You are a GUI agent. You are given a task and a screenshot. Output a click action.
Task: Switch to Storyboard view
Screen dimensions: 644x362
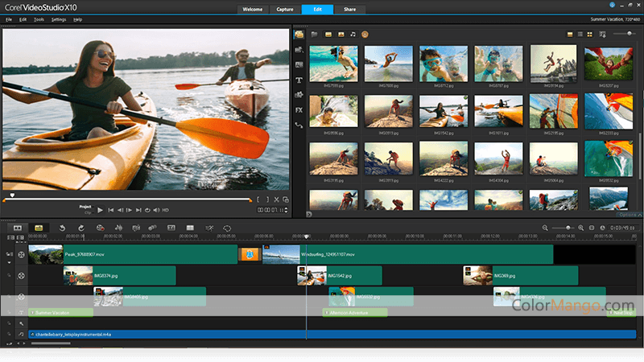(16, 228)
